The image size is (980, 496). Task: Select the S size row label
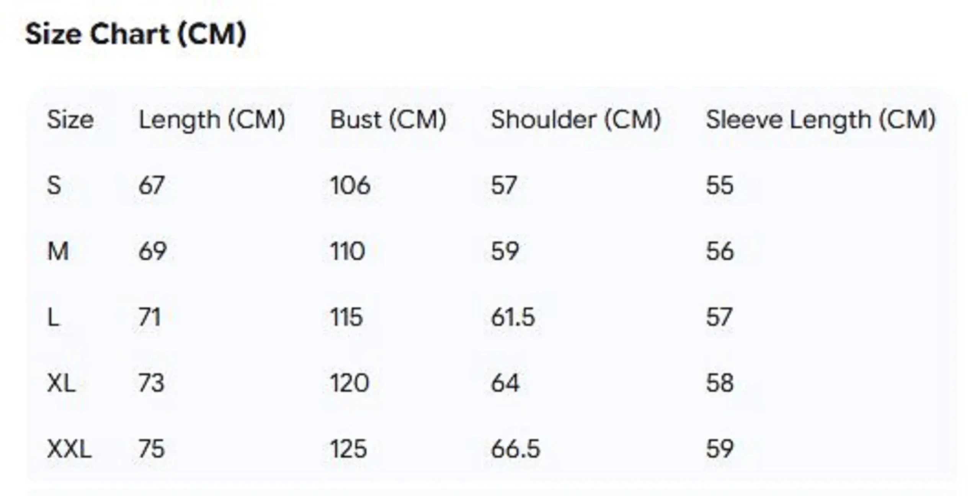54,186
